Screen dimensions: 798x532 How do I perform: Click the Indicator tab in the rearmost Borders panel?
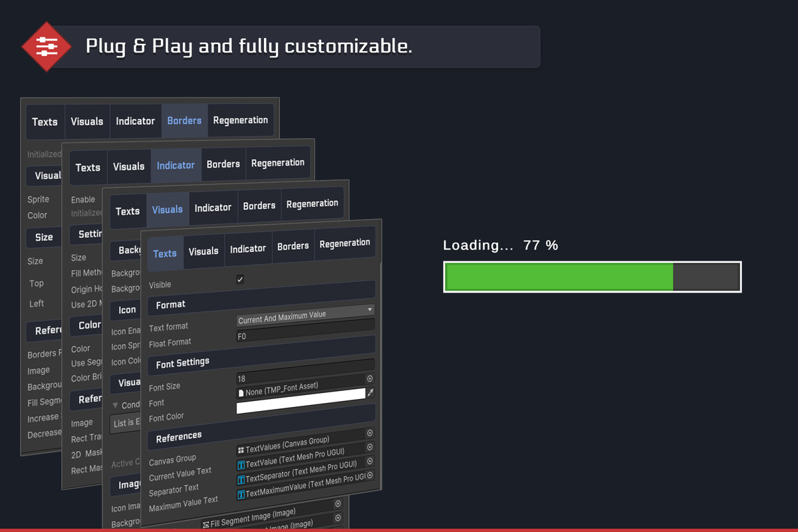[135, 121]
